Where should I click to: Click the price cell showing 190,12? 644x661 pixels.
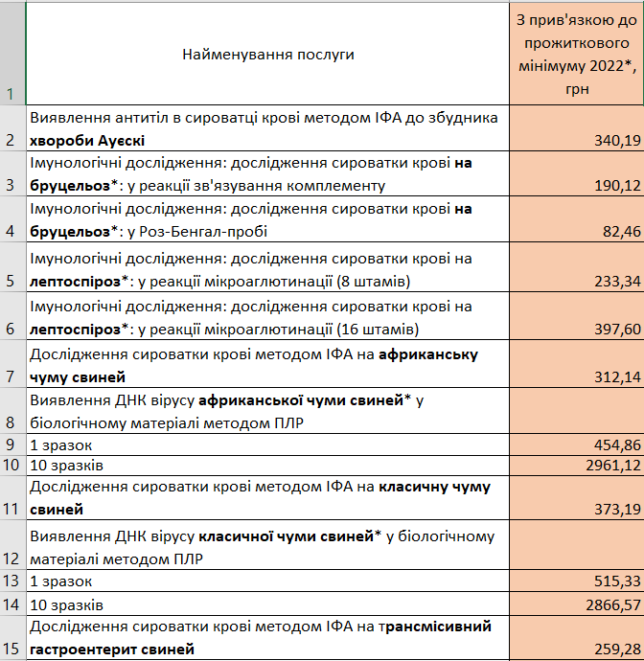point(576,174)
